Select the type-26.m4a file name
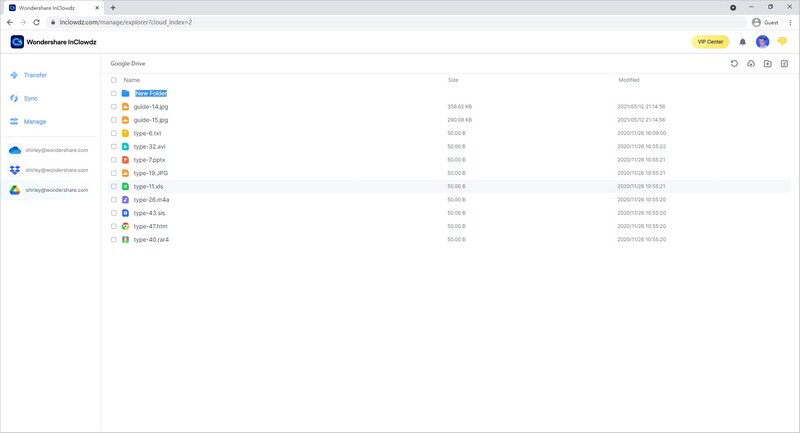The image size is (800, 433). coord(151,199)
